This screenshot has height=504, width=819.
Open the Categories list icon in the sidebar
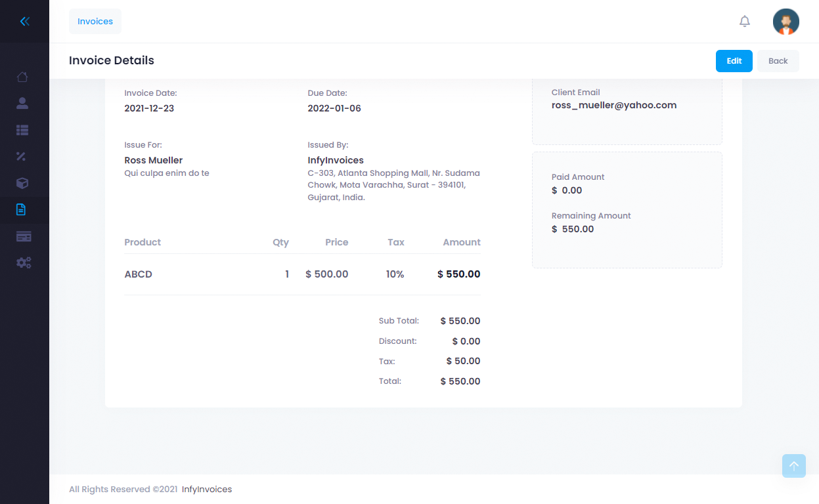coord(22,130)
